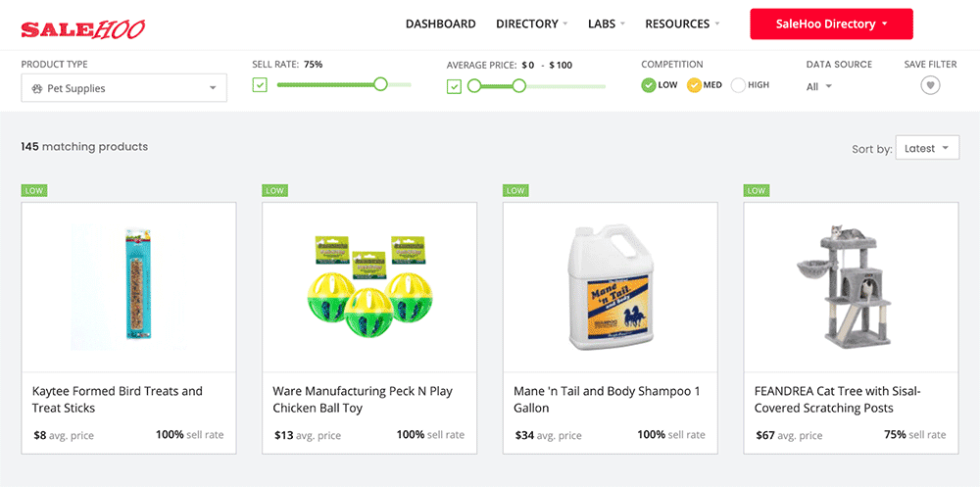Click the Sell Rate slider handle
The height and width of the screenshot is (487, 980).
pyautogui.click(x=380, y=85)
